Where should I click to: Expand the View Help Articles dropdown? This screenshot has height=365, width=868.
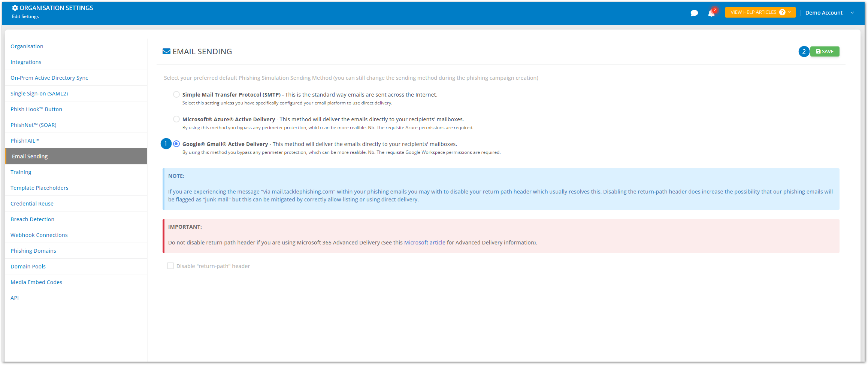pyautogui.click(x=760, y=12)
